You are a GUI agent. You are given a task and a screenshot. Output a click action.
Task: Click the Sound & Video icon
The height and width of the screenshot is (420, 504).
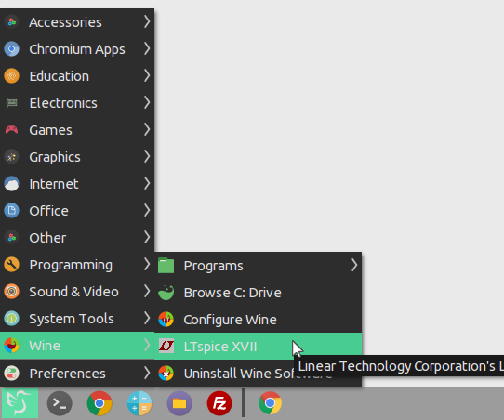12,292
